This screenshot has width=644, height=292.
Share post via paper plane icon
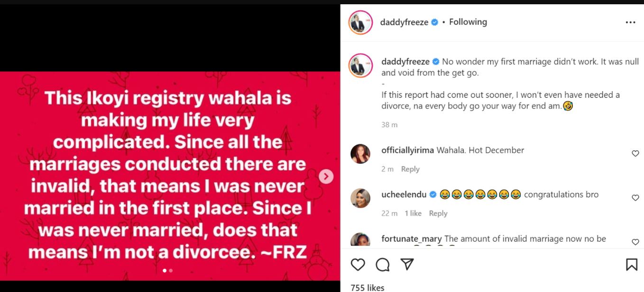tap(407, 264)
